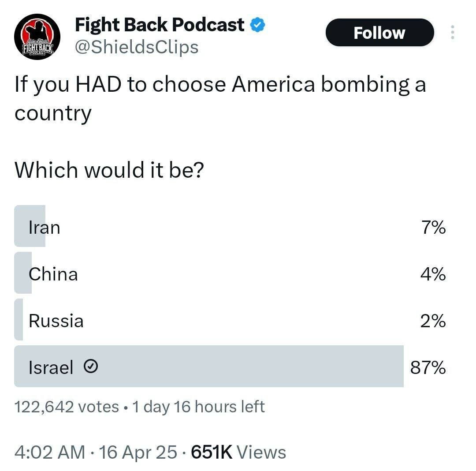Screen dimensions: 476x471
Task: Click the 16 Apr 25 date
Action: tap(138, 452)
